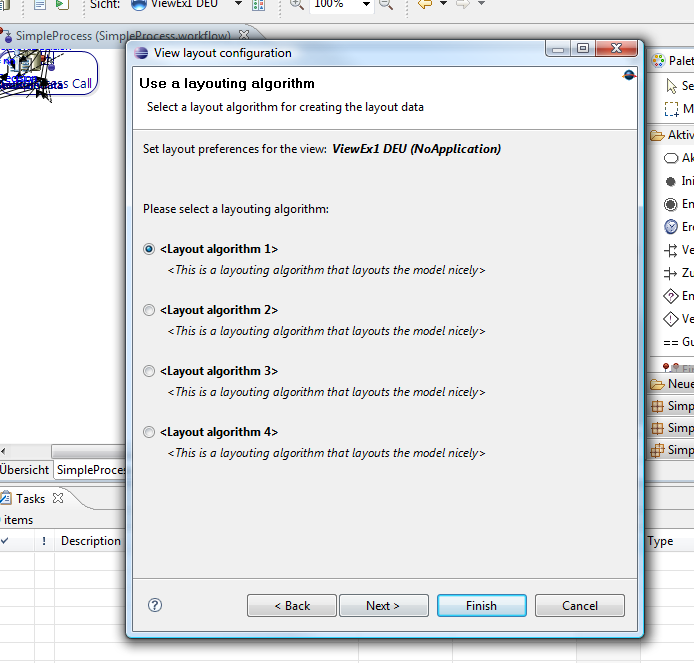The width and height of the screenshot is (694, 663).
Task: Click the workflow icon on the SimpleProcess tab
Action: click(x=7, y=35)
